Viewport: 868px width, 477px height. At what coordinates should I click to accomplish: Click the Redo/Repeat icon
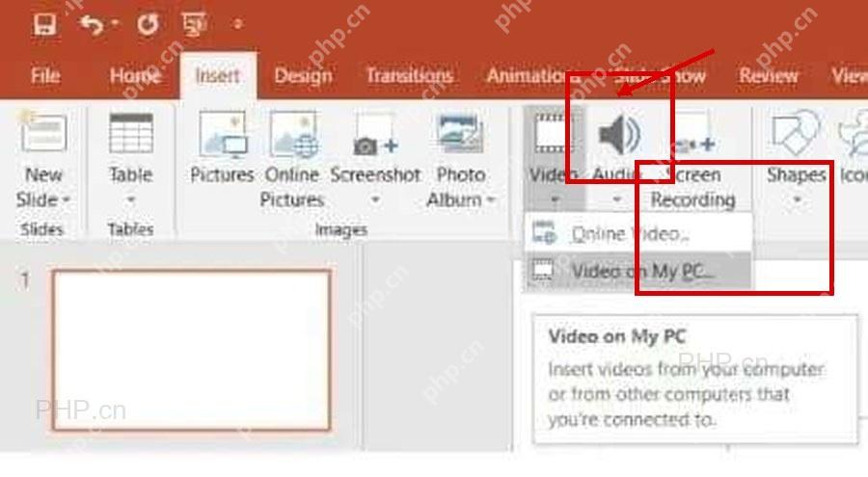tap(148, 24)
